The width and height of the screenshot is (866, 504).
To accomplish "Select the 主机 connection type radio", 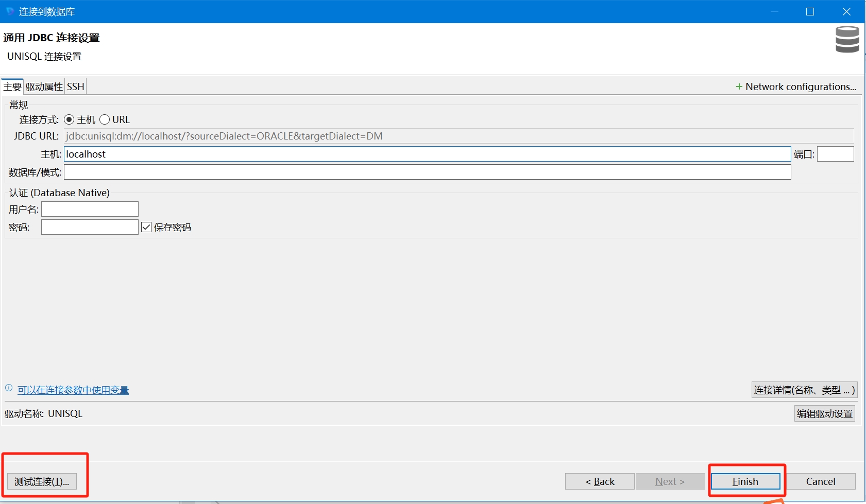I will click(x=69, y=119).
